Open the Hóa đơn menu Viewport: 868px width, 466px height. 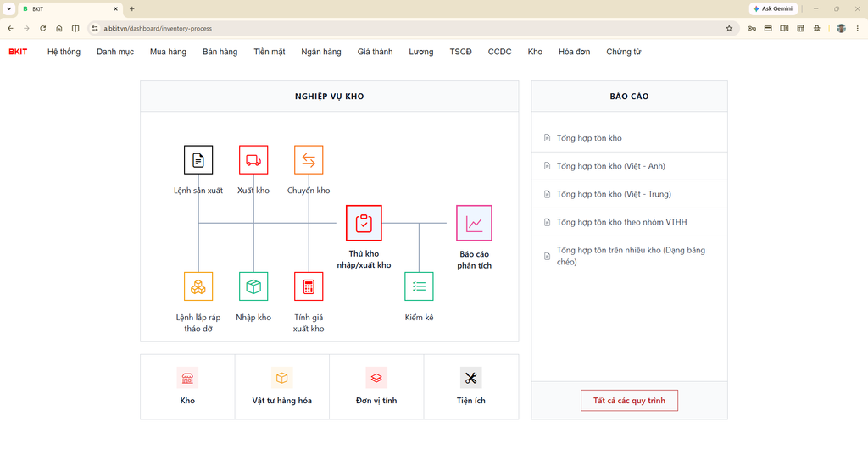(x=574, y=52)
